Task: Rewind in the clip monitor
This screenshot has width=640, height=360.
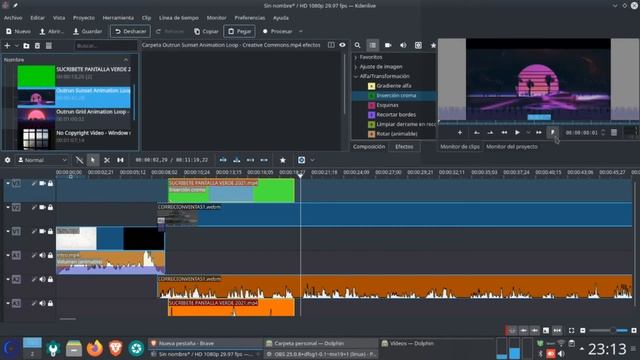Action: [x=504, y=133]
